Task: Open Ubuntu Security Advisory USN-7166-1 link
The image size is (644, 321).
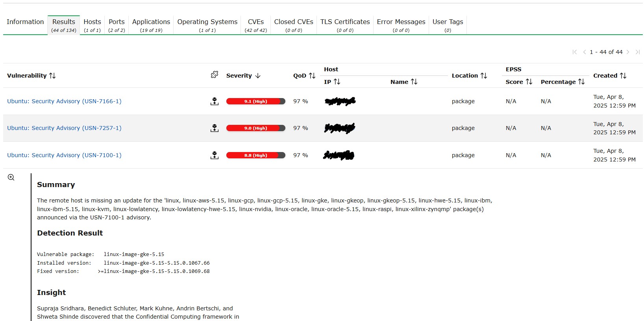Action: click(64, 101)
